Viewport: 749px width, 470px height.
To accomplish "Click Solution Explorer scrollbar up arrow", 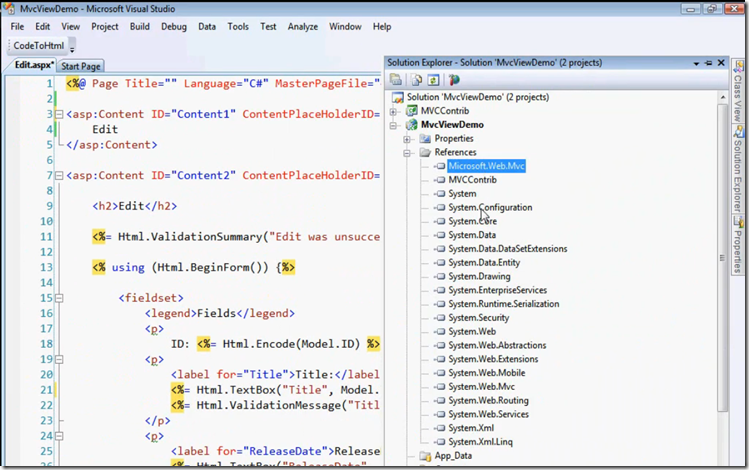I will [723, 97].
